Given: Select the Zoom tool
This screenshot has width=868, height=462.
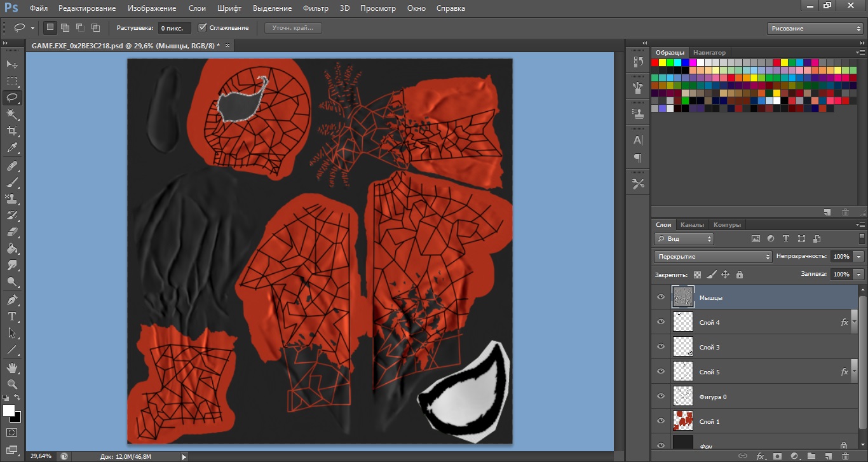Looking at the screenshot, I should click(12, 384).
